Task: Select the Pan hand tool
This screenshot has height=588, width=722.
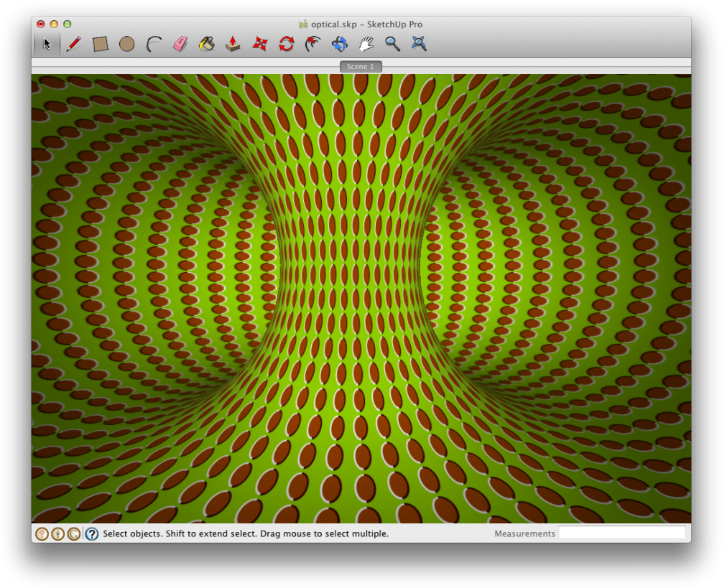Action: (364, 43)
